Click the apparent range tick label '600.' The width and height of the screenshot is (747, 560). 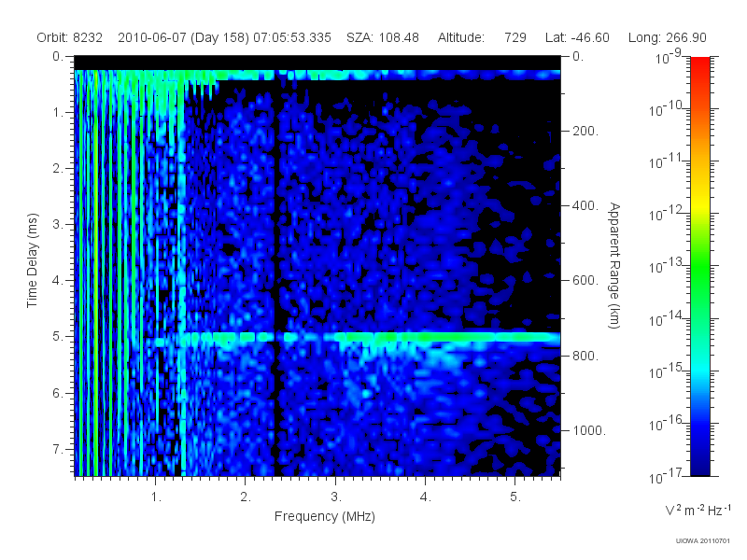(x=585, y=281)
